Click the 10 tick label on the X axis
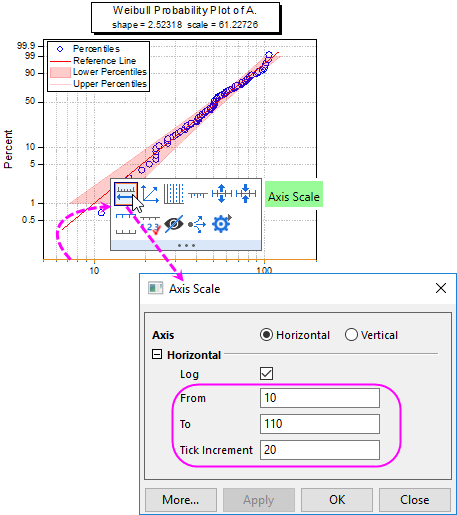This screenshot has height=515, width=457. coord(94,270)
